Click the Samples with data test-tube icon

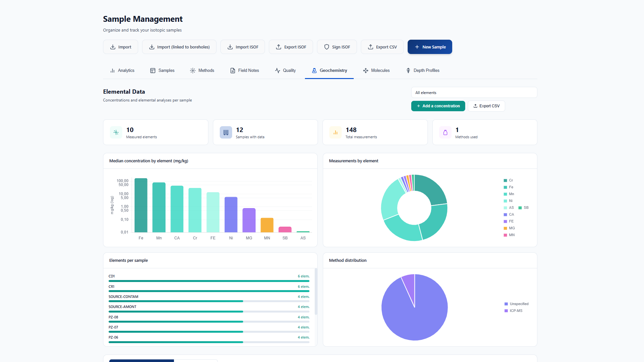(x=226, y=132)
